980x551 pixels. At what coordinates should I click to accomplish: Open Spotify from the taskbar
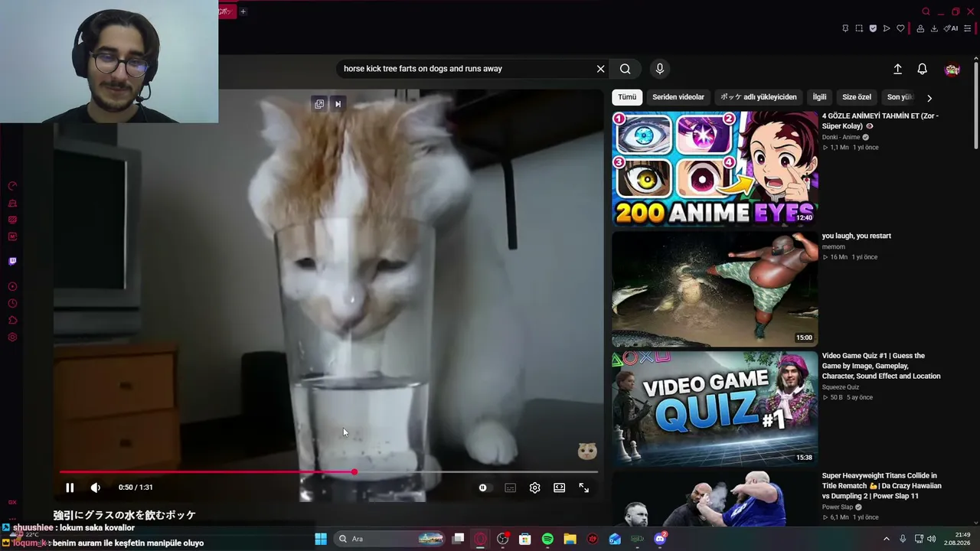coord(547,539)
